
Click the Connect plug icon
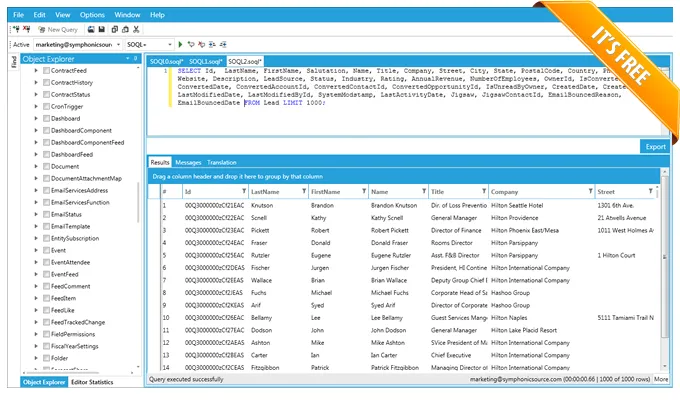(16, 30)
